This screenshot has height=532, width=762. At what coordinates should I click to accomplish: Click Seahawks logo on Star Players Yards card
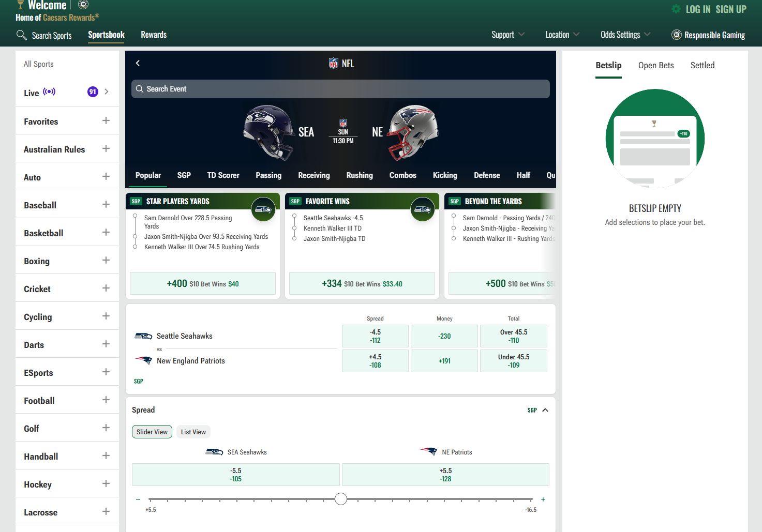click(263, 209)
